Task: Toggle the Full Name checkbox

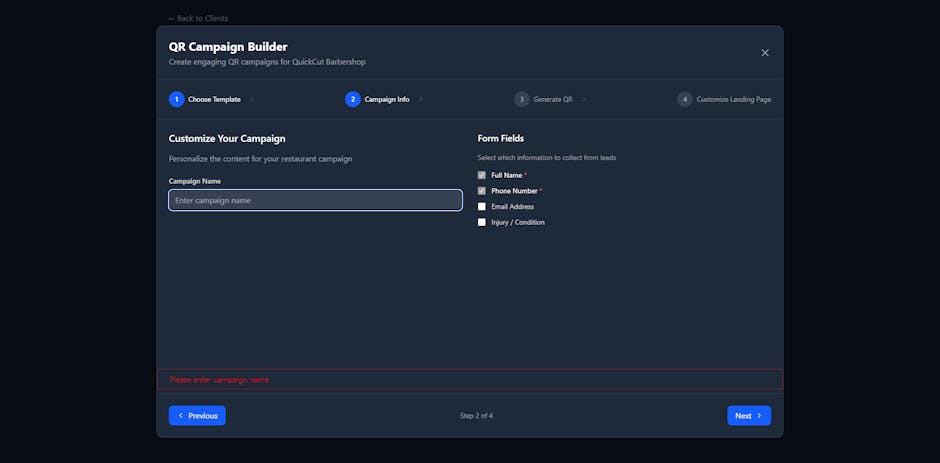Action: click(x=482, y=175)
